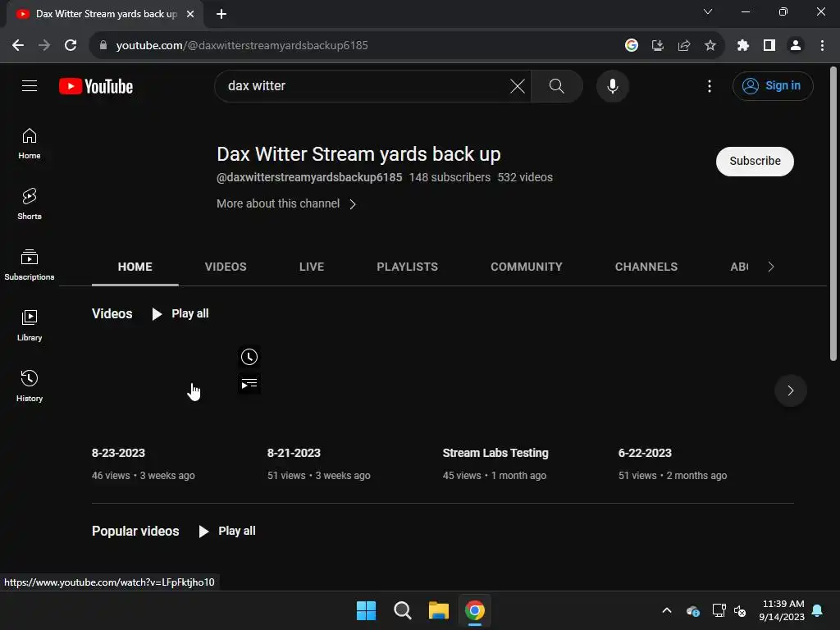840x630 pixels.
Task: Start voice search with the microphone
Action: pos(612,85)
